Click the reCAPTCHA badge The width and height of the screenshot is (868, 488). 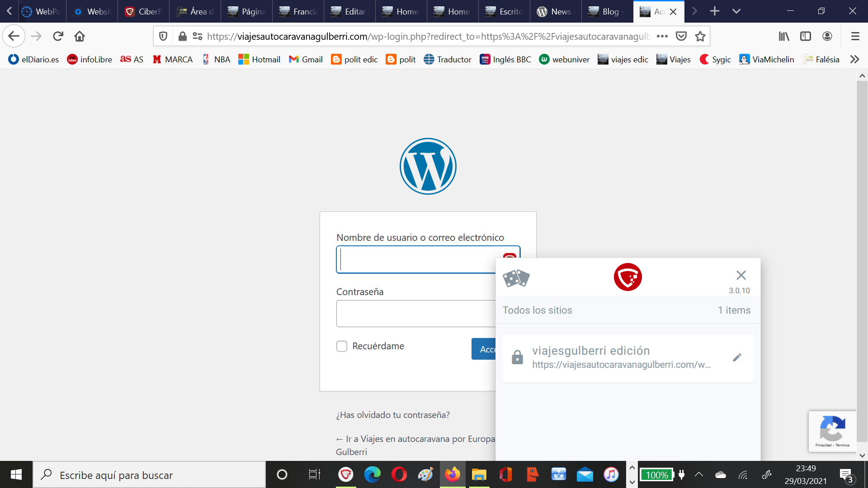[x=832, y=432]
